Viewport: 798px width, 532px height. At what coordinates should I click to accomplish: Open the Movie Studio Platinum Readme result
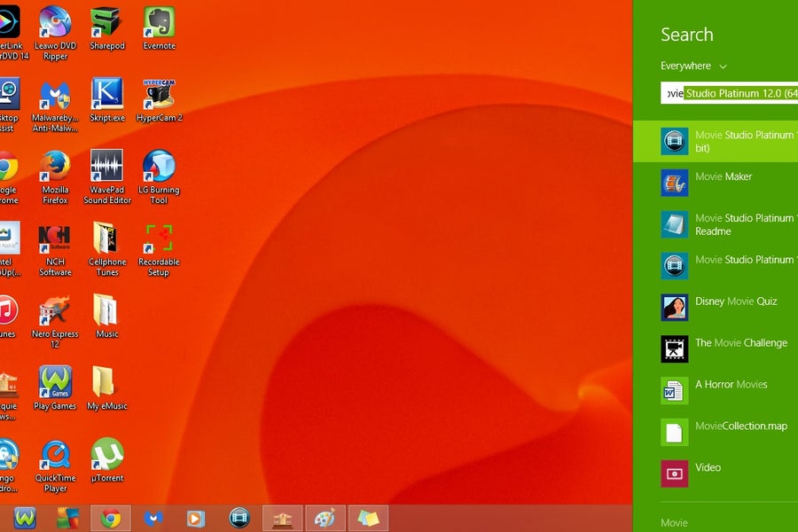pos(716,224)
